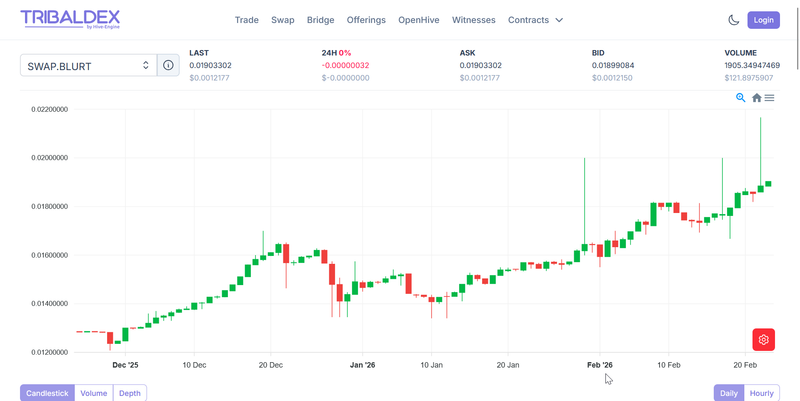
Task: Click the Login button
Action: click(x=764, y=20)
